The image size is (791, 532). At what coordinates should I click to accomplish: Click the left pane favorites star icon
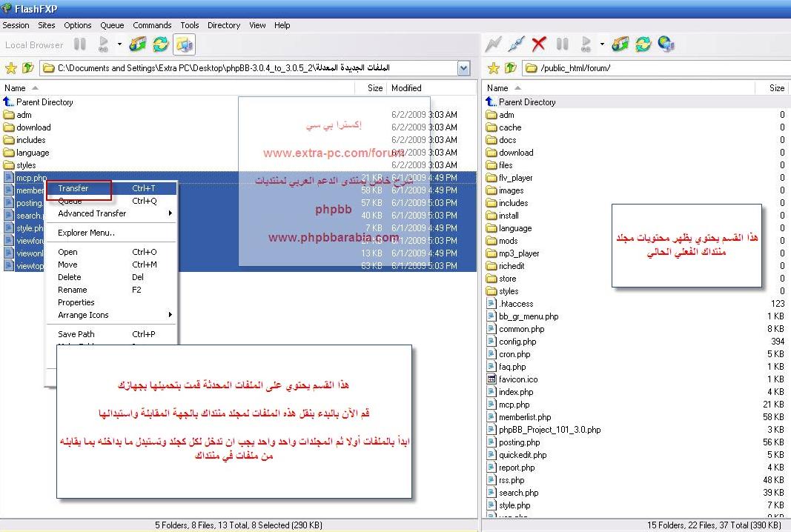10,67
